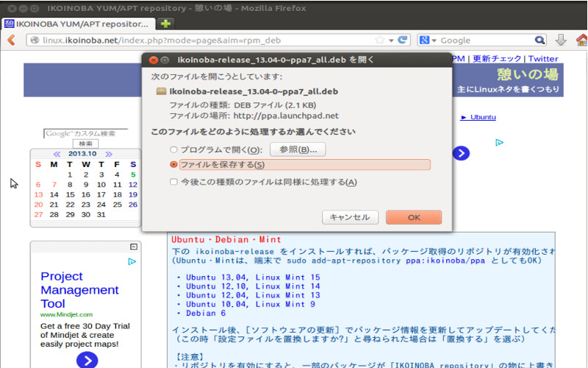Open the ppa:ikoinoba/ppa link
588x368 pixels.
[x=445, y=261]
